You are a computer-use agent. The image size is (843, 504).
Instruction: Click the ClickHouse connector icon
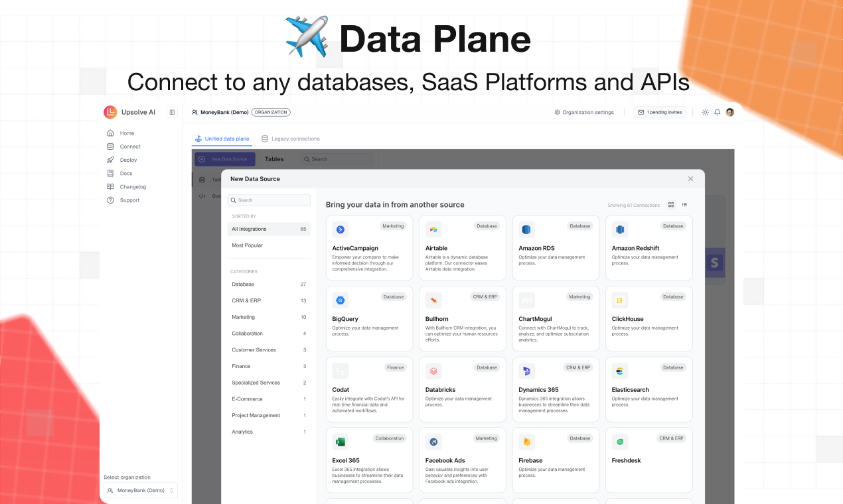[620, 300]
